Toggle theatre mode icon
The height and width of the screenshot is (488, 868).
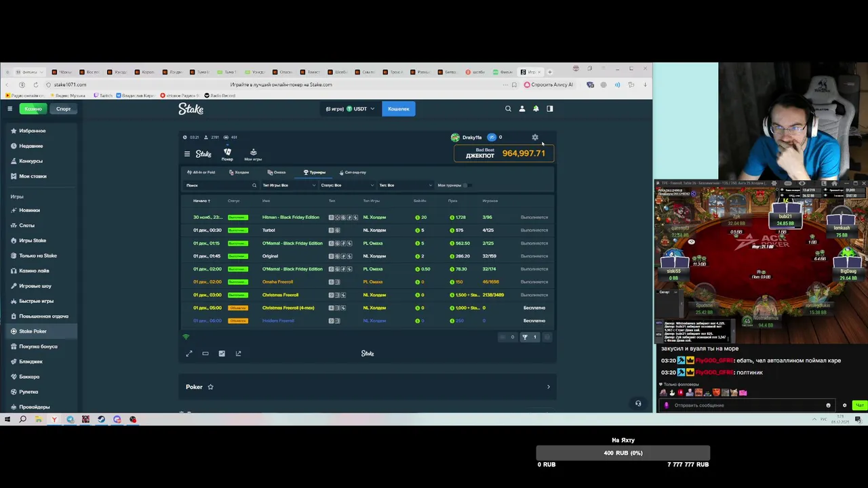(x=205, y=353)
